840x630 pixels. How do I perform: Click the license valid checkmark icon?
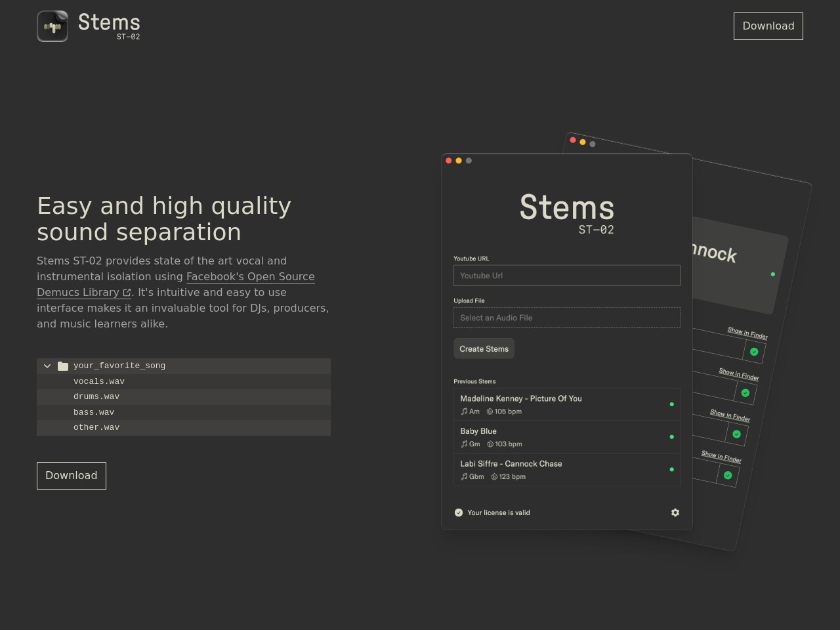click(459, 513)
